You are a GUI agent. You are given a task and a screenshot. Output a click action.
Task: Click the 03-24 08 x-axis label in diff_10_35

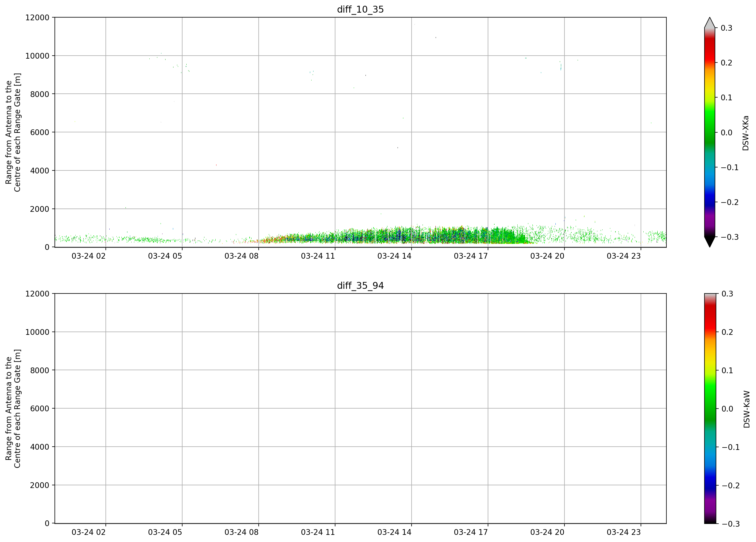point(241,256)
